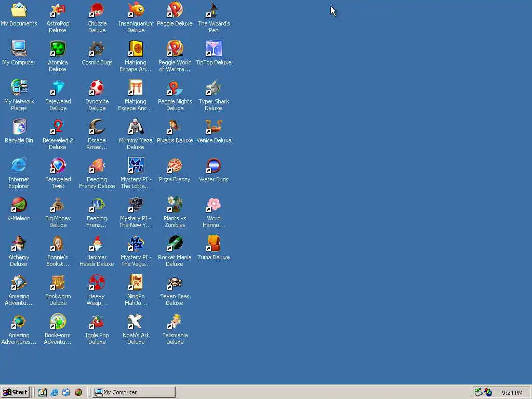The height and width of the screenshot is (399, 532).
Task: Click the Show Desktop quick launch icon
Action: [x=42, y=392]
